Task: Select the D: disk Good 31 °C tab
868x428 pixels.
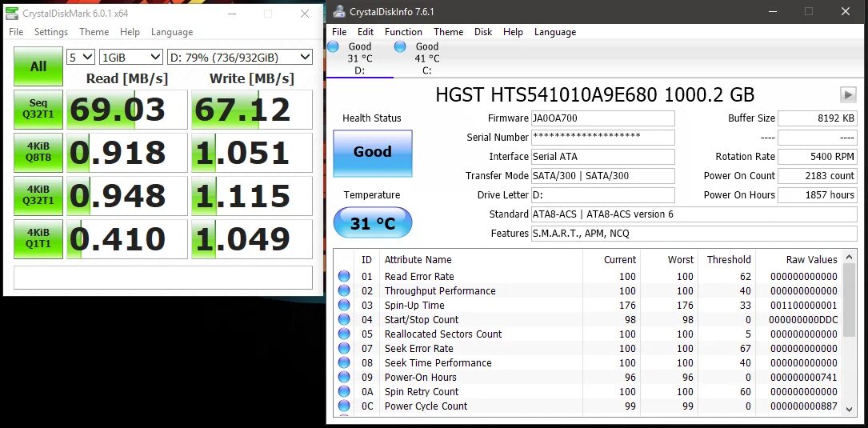Action: 359,58
